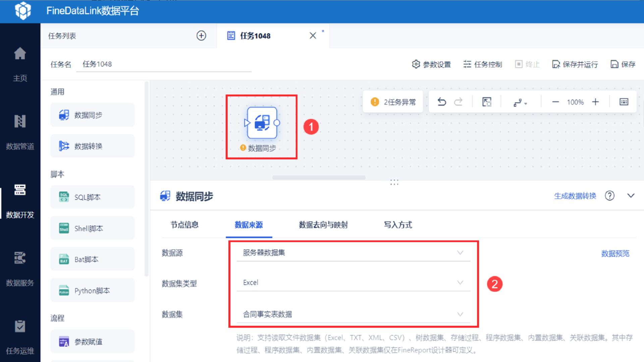This screenshot has width=644, height=362.
Task: Open 任务运维 from the navigation rail
Action: (x=20, y=337)
